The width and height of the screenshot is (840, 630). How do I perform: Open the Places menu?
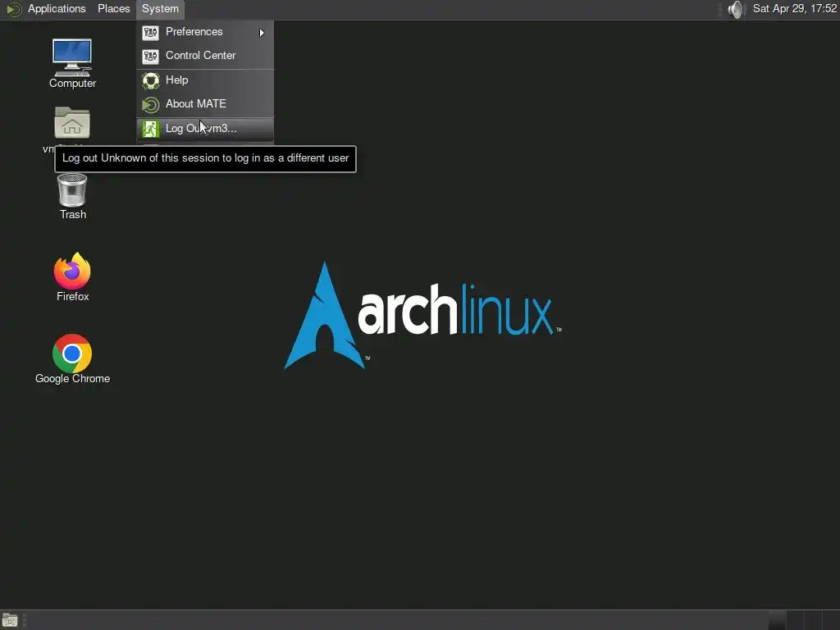pyautogui.click(x=113, y=9)
